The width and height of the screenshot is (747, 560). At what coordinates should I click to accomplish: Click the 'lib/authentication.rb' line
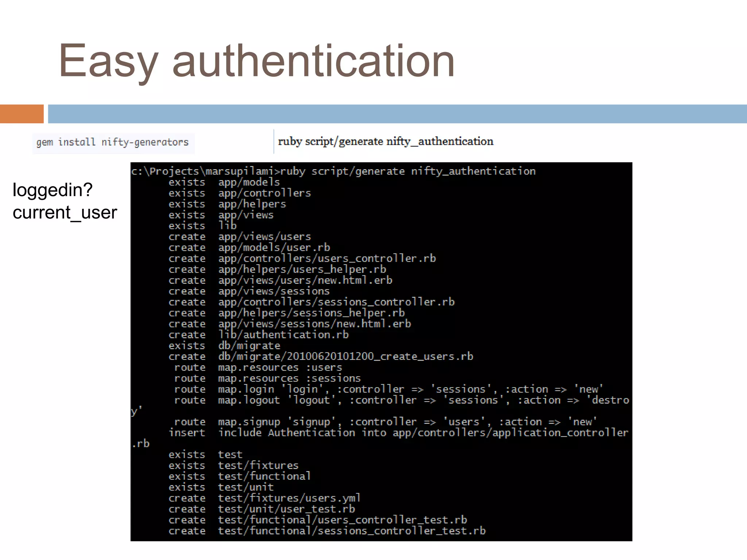coord(259,335)
